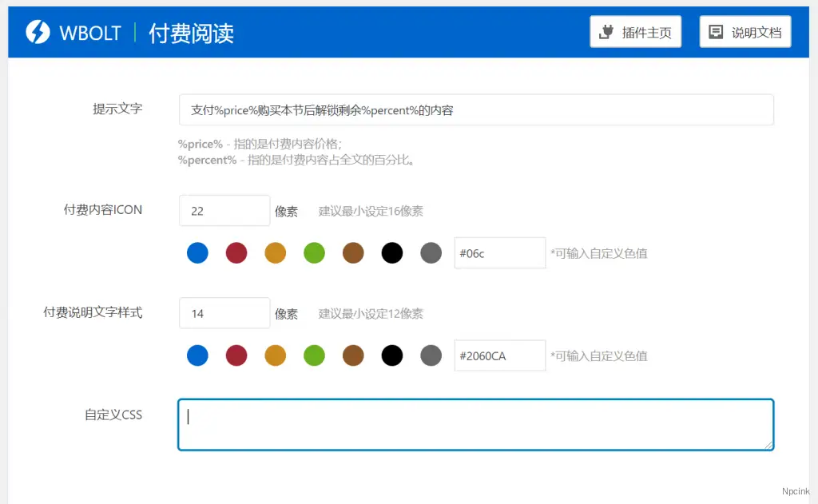Click the WBOLT lightning bolt logo
818x504 pixels.
pyautogui.click(x=37, y=32)
